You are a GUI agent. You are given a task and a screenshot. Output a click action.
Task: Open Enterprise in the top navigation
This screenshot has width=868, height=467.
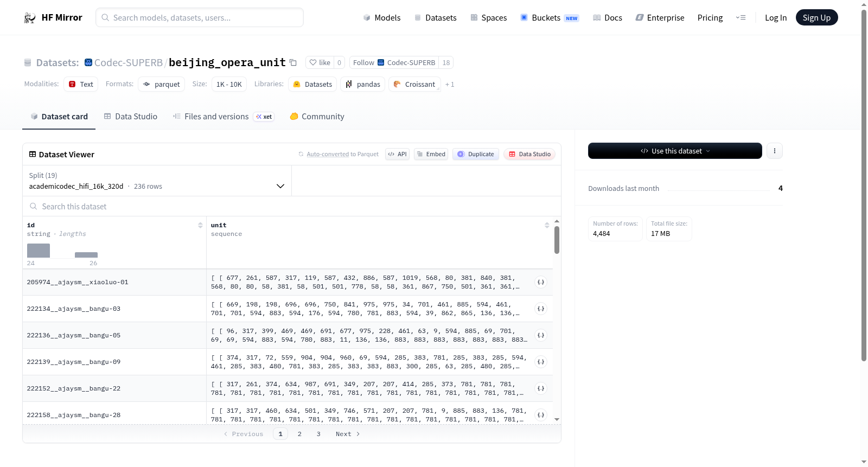click(x=660, y=18)
